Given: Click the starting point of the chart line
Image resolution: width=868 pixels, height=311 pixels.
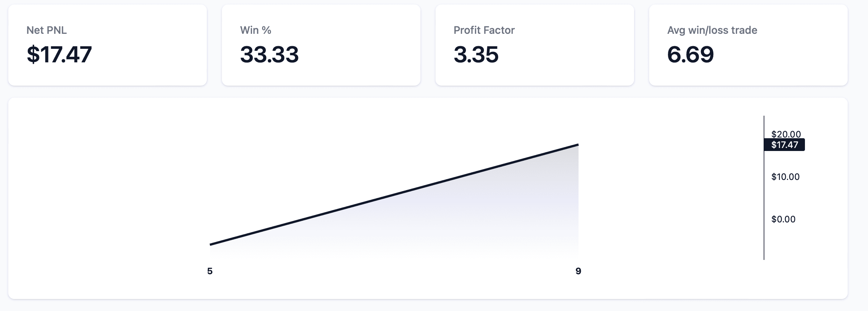Looking at the screenshot, I should click(211, 245).
